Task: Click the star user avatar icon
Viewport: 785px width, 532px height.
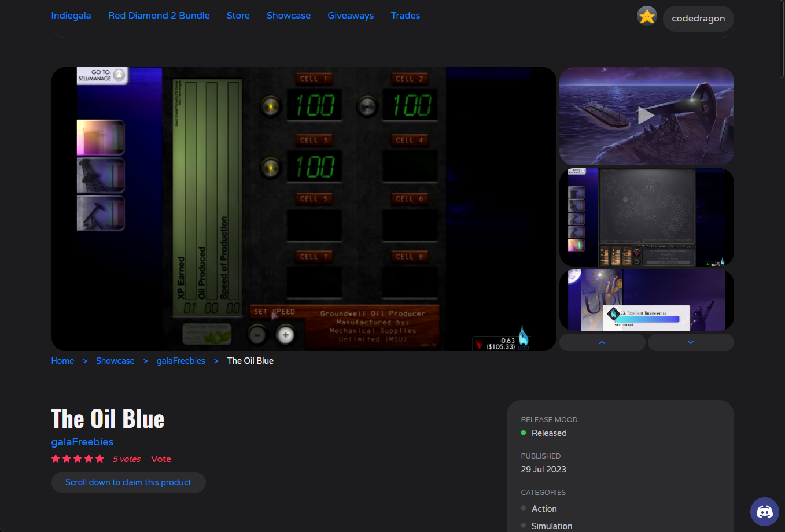Action: pyautogui.click(x=647, y=16)
